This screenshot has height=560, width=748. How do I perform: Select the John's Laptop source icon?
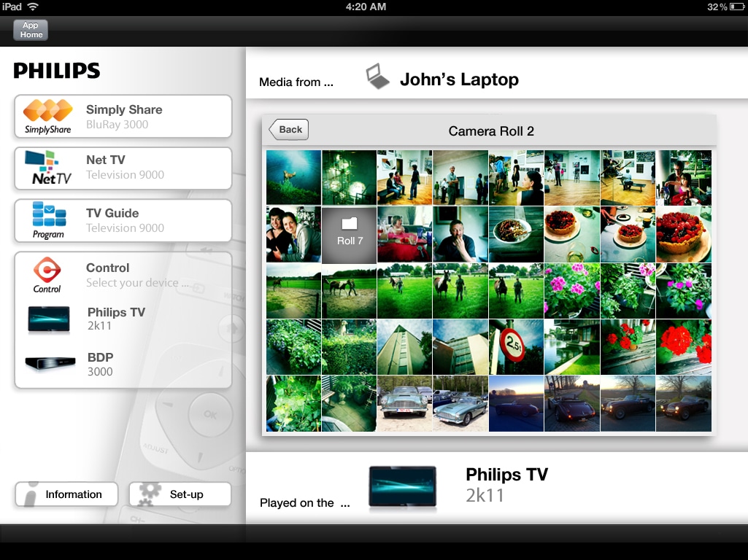tap(377, 77)
